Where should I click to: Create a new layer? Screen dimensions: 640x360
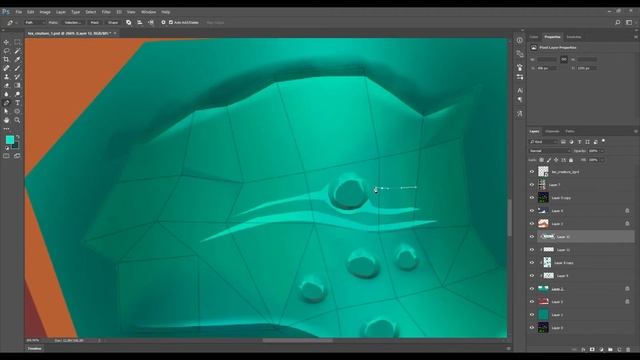coord(619,349)
